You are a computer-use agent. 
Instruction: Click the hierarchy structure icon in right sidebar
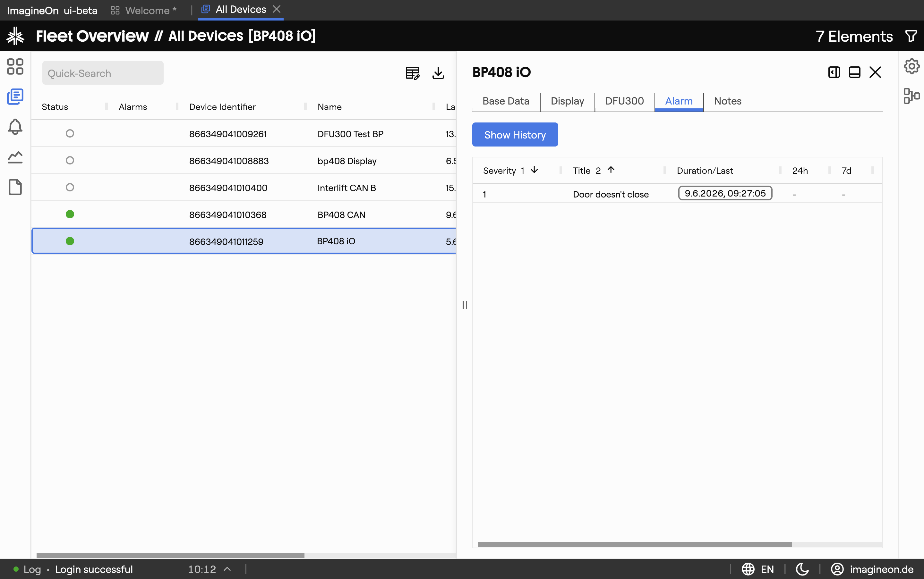pyautogui.click(x=912, y=96)
